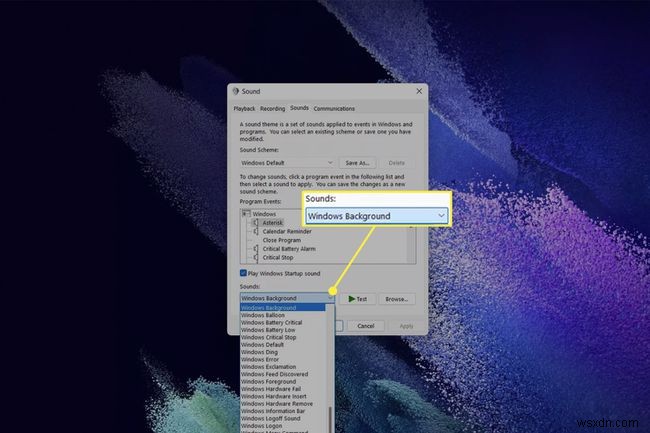Choose Windows Exclamation sound
The width and height of the screenshot is (650, 433).
[283, 367]
